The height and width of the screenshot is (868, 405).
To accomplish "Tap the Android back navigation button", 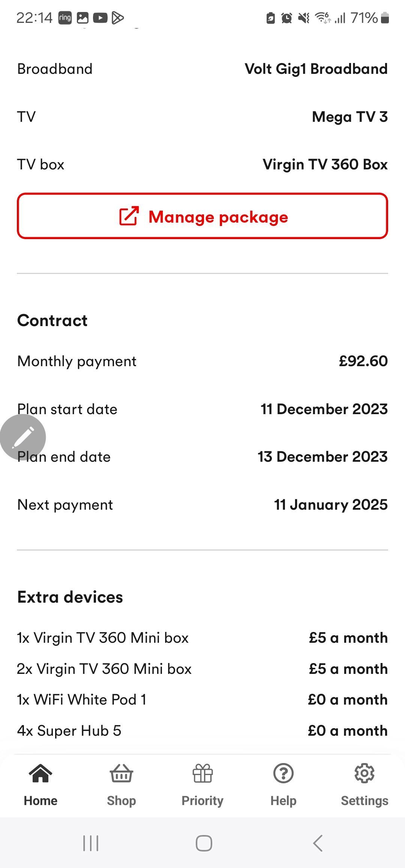I will [318, 843].
